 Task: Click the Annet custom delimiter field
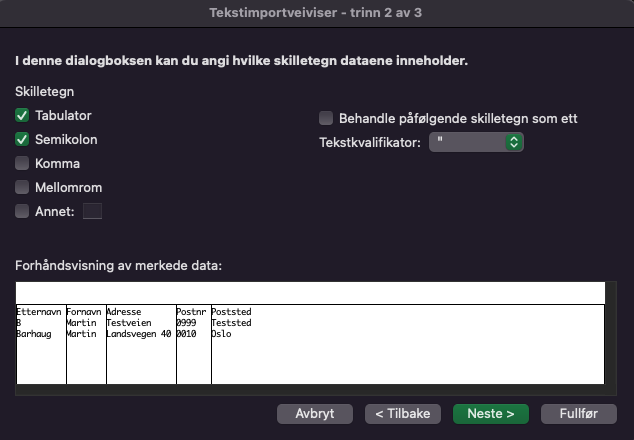point(92,211)
